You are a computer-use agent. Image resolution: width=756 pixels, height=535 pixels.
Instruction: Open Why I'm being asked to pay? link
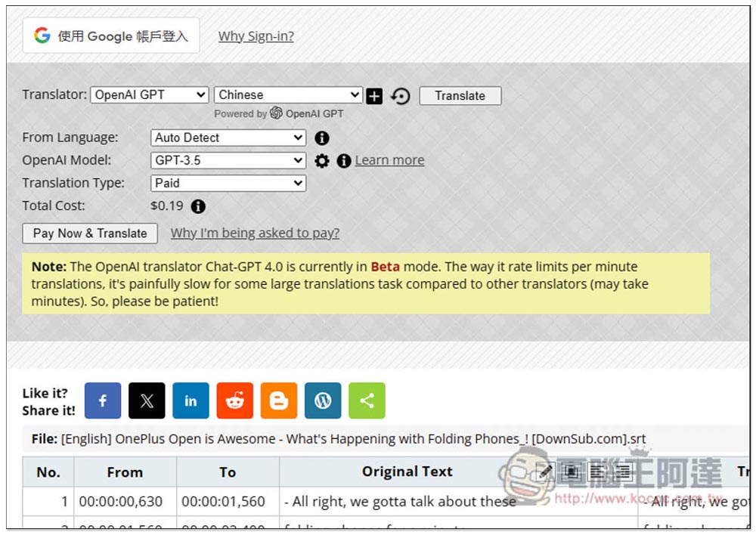[x=255, y=233]
